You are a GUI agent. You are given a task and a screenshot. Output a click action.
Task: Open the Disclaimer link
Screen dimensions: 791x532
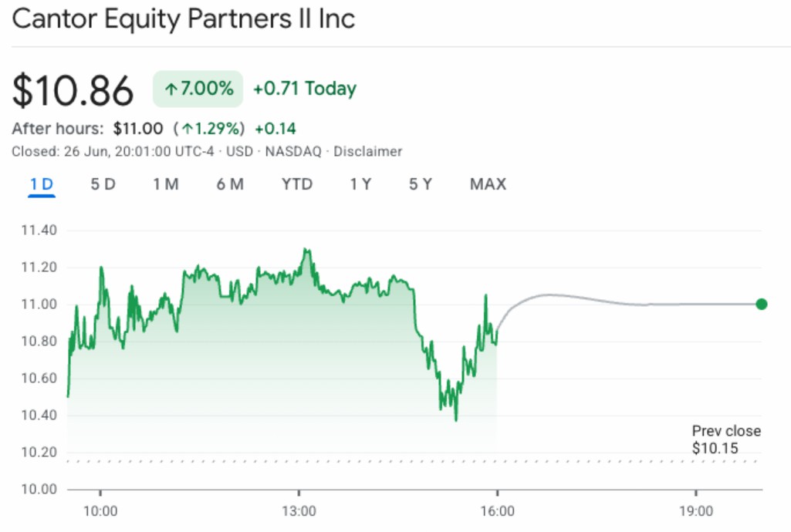(x=368, y=152)
